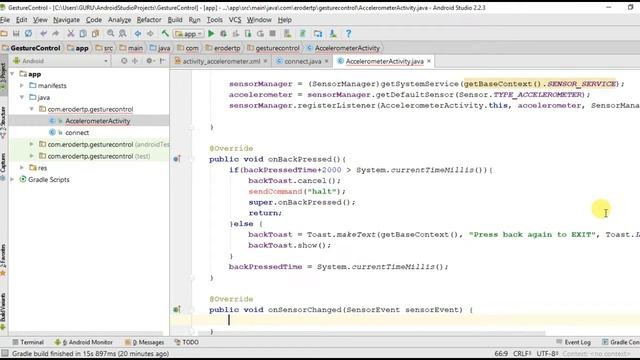Open Find with the magnifier icon
Screen dimensions: 640x360
click(x=110, y=33)
